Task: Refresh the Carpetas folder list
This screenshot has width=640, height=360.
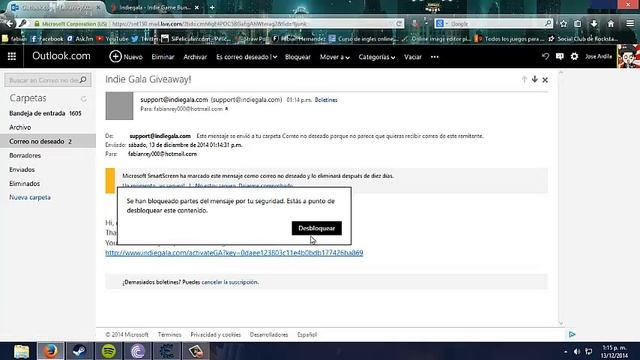Action: (84, 99)
